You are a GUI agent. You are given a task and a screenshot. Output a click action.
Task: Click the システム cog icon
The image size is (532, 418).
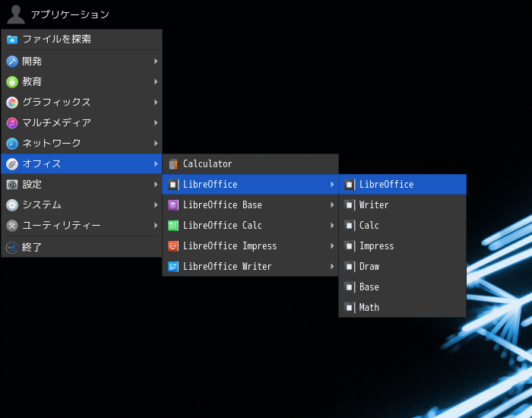coord(12,205)
